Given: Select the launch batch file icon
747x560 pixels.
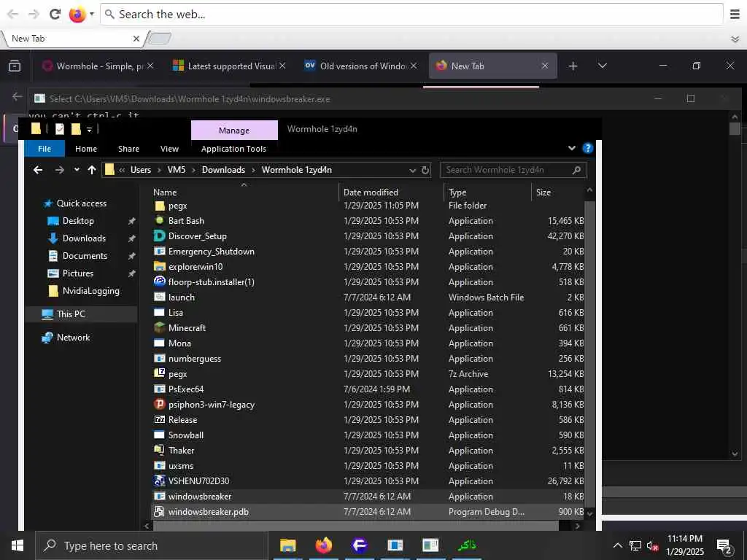Looking at the screenshot, I should pos(160,297).
